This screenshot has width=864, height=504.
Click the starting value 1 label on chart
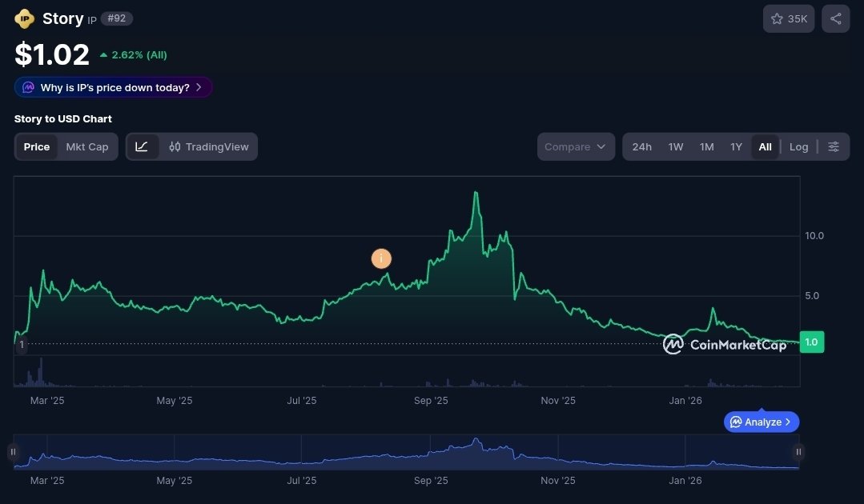point(22,345)
